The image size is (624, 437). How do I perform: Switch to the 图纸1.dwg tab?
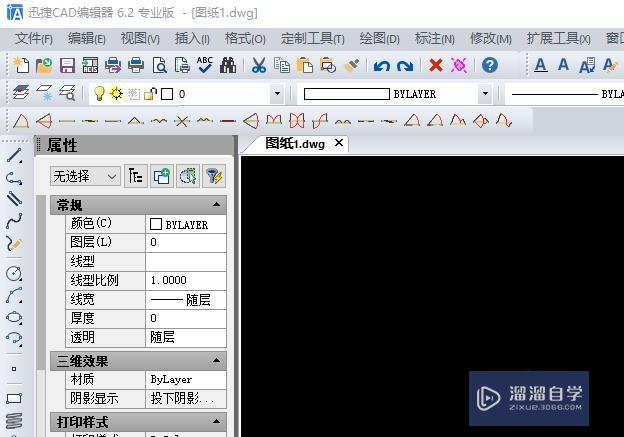(295, 144)
